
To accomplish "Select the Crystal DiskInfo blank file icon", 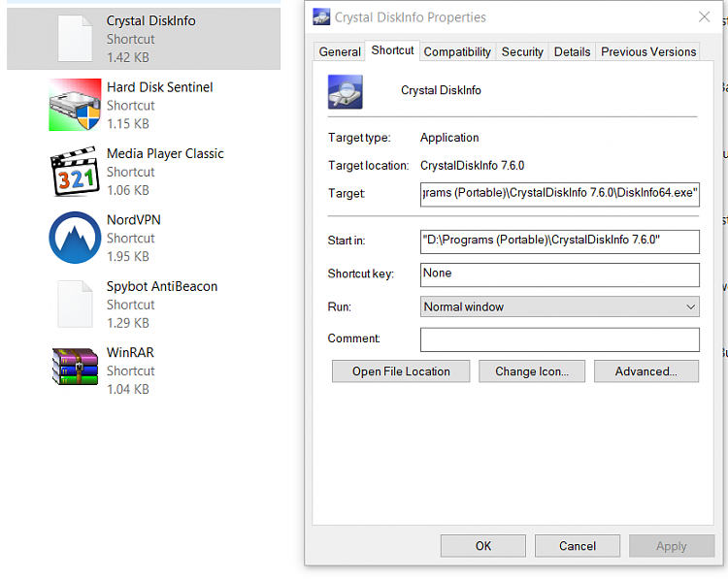I will (75, 39).
